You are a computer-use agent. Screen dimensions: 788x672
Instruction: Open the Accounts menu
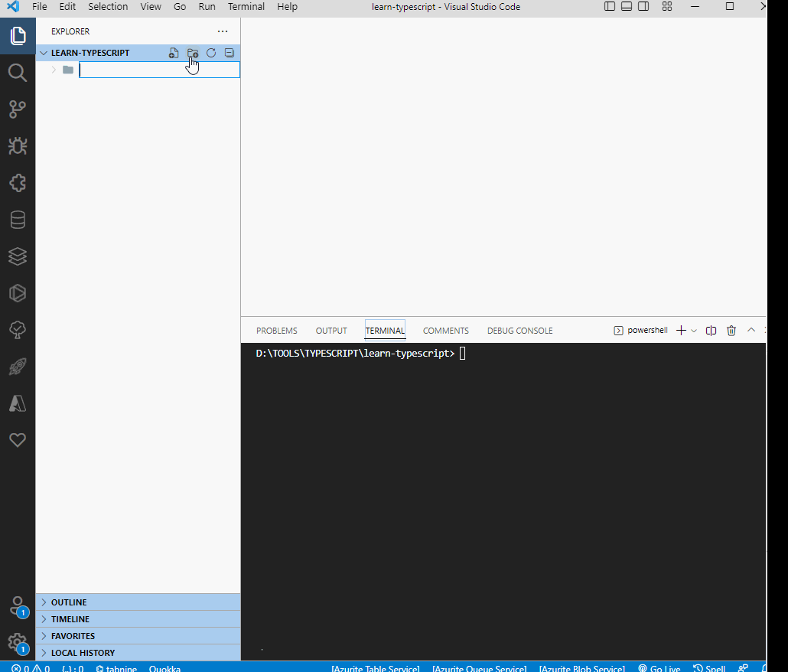click(18, 607)
